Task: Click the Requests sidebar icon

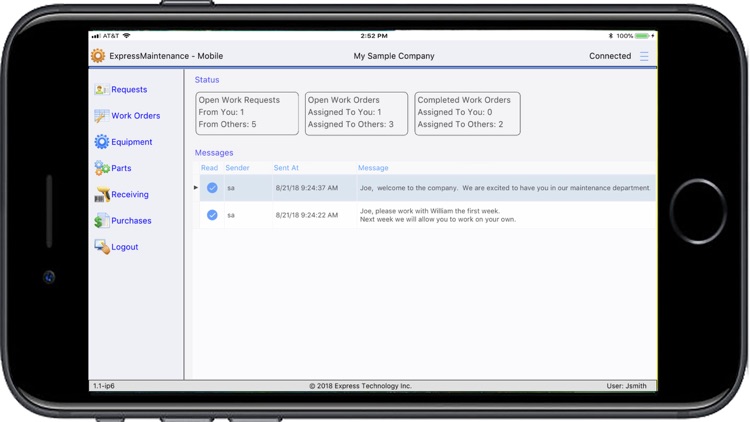Action: [x=101, y=89]
